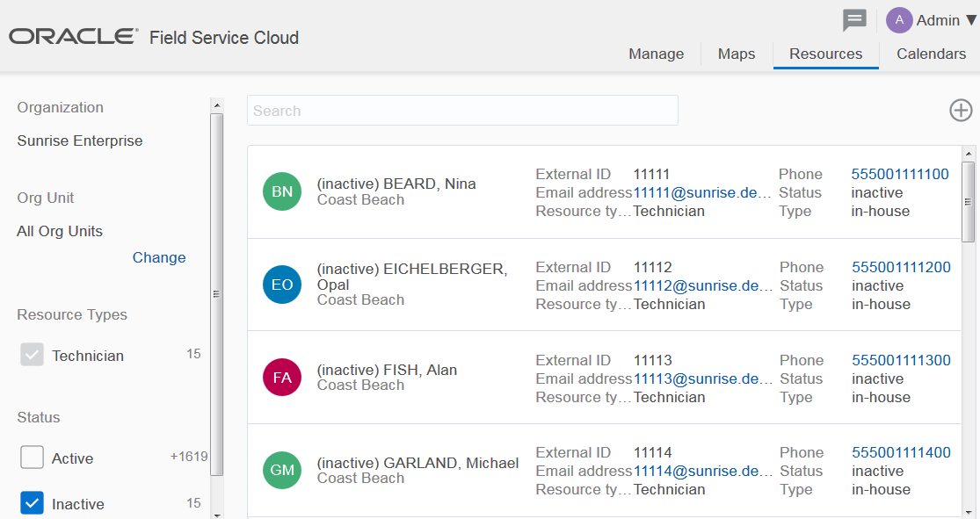Click Michael Garland's GM avatar
This screenshot has height=519, width=980.
282,470
